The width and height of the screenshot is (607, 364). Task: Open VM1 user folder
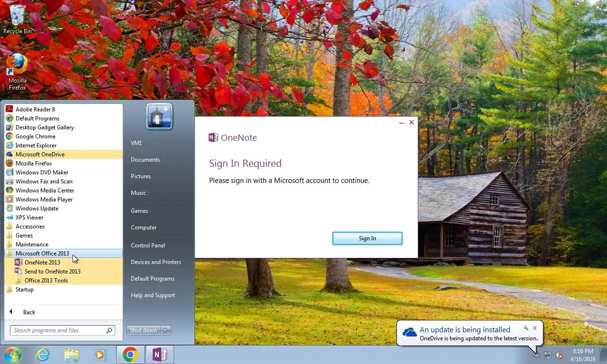point(136,143)
